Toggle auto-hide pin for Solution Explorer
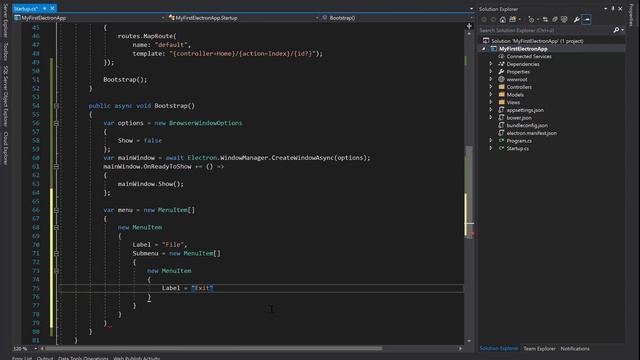Viewport: 640px width, 360px height. (x=613, y=9)
